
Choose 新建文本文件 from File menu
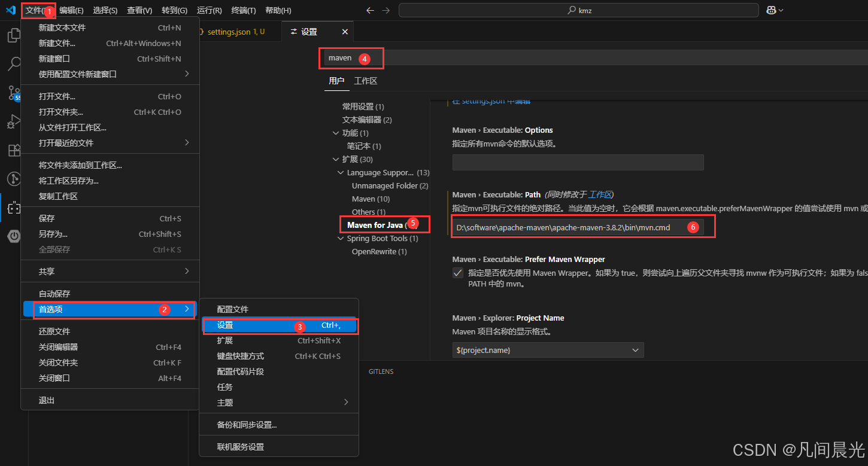coord(110,28)
